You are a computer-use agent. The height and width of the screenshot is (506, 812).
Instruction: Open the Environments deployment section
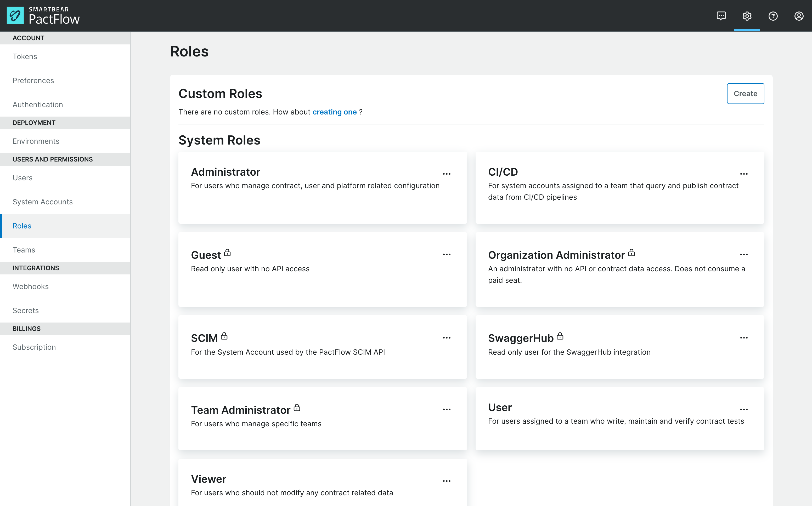36,141
